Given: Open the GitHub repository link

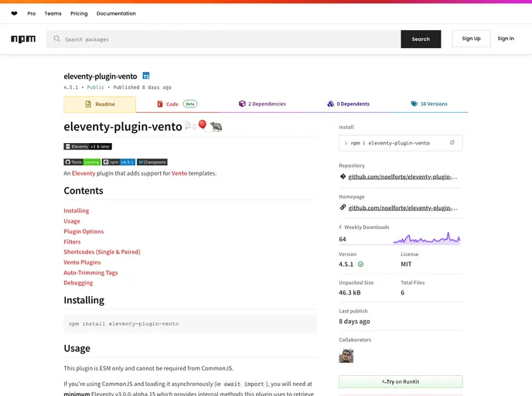Looking at the screenshot, I should [x=403, y=177].
